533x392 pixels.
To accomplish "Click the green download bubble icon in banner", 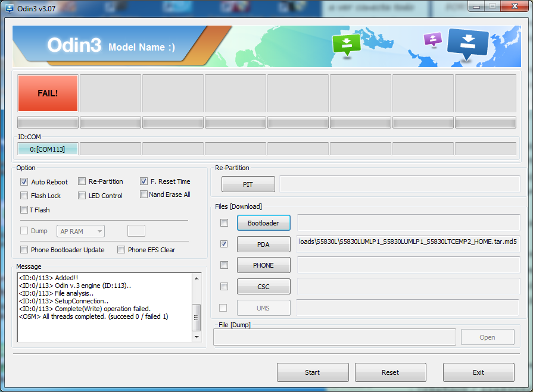I will [347, 43].
